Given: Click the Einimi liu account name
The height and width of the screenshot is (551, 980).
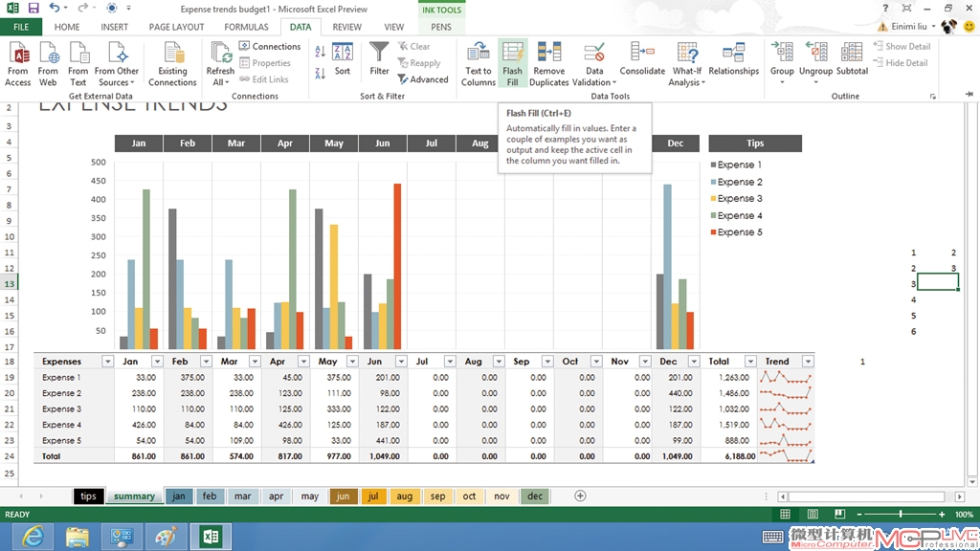Looking at the screenshot, I should pos(909,26).
